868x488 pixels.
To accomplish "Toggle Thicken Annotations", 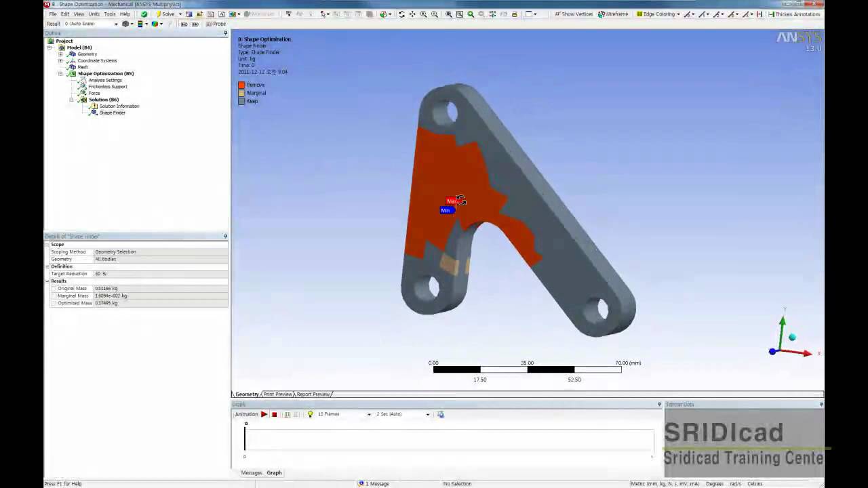I will click(794, 14).
